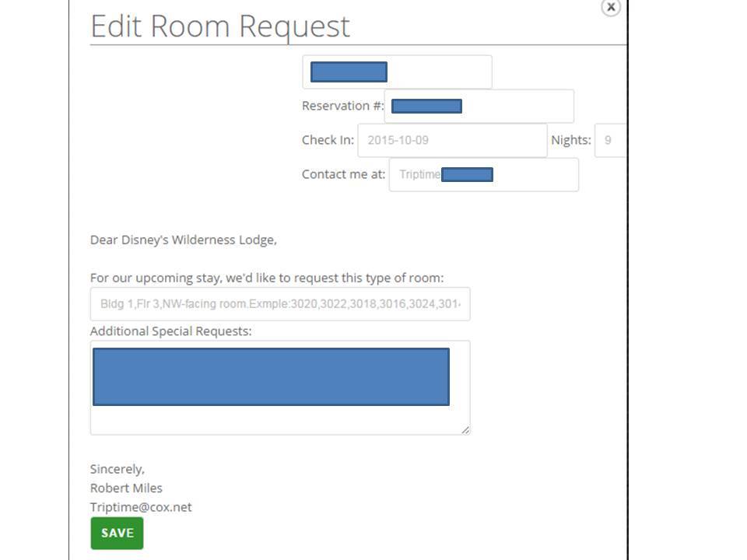Click the "Nights:" label
Image resolution: width=747 pixels, height=560 pixels.
click(570, 140)
